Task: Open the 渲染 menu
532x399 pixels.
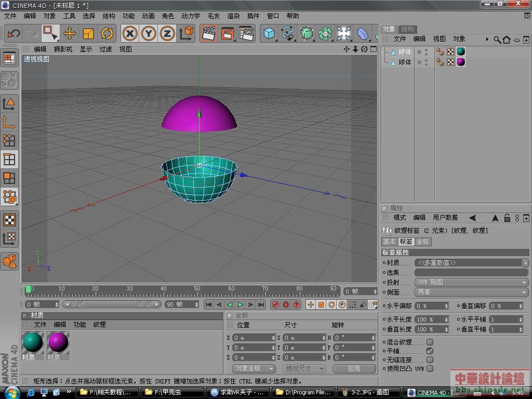Action: [233, 16]
